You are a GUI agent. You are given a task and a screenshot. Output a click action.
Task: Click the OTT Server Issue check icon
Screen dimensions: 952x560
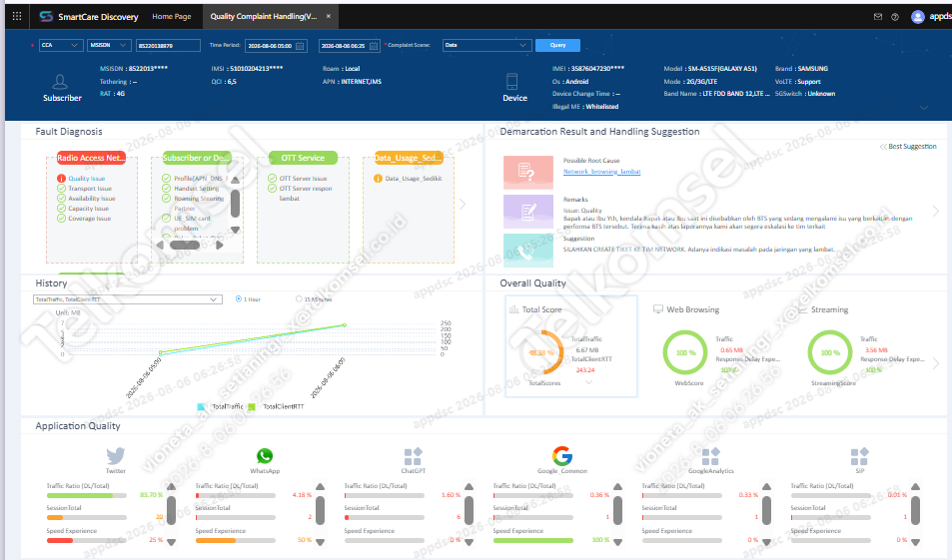[x=273, y=179]
